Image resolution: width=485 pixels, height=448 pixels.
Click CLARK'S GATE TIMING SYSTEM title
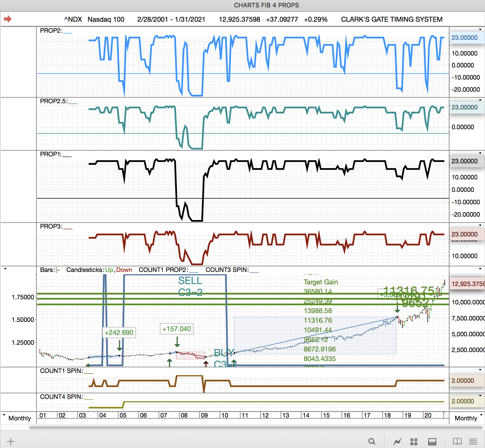[392, 19]
